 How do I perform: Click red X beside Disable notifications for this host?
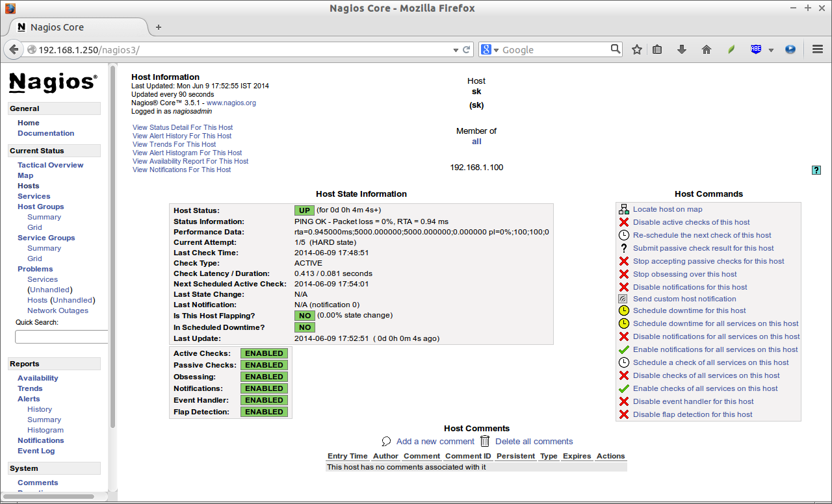(624, 287)
